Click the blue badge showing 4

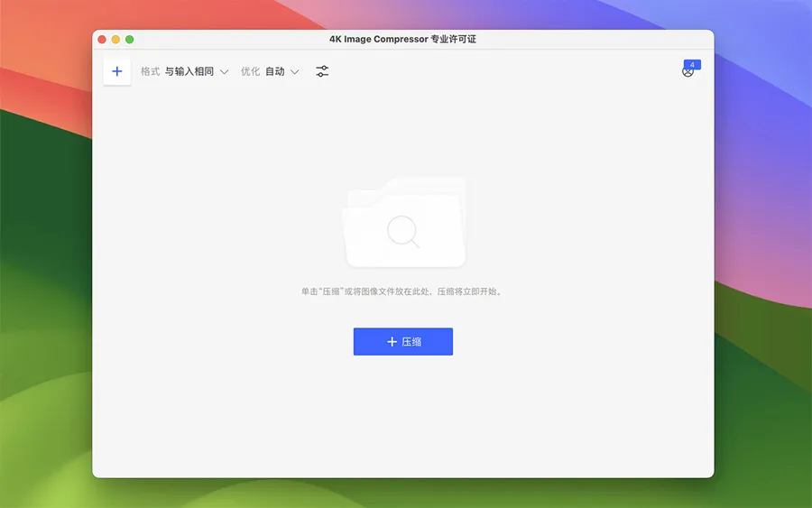click(x=692, y=65)
